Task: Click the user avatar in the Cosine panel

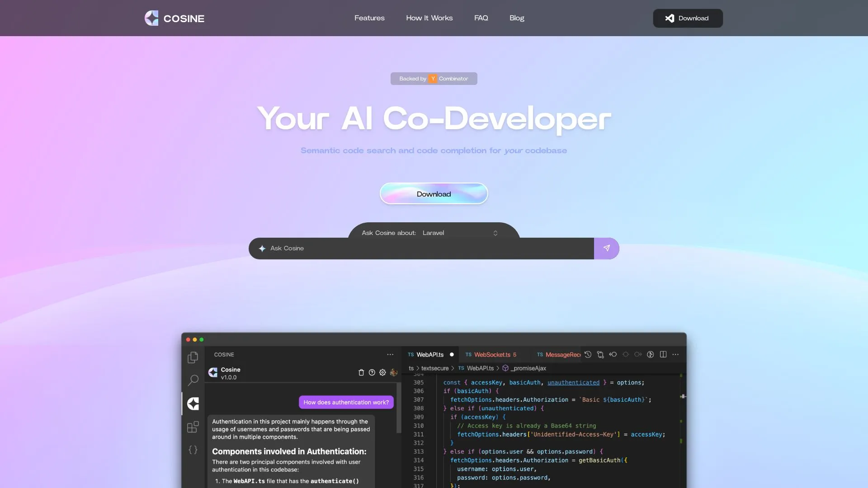Action: pos(394,372)
